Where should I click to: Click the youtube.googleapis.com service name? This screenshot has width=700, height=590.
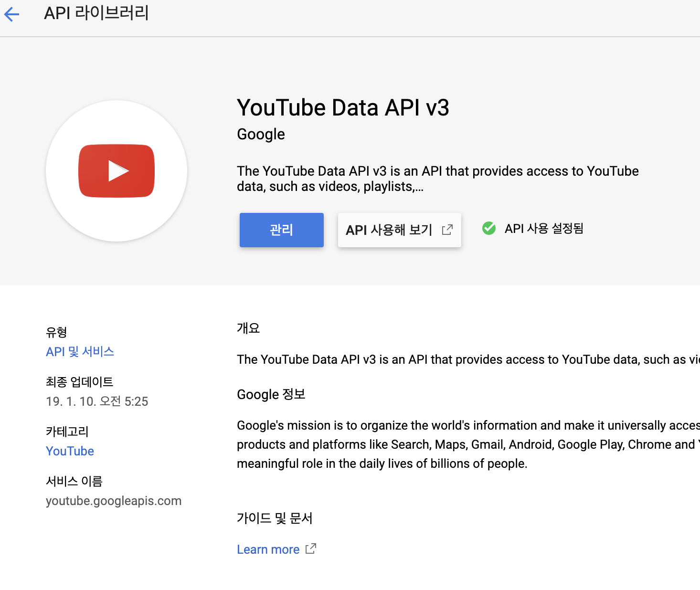pos(114,501)
